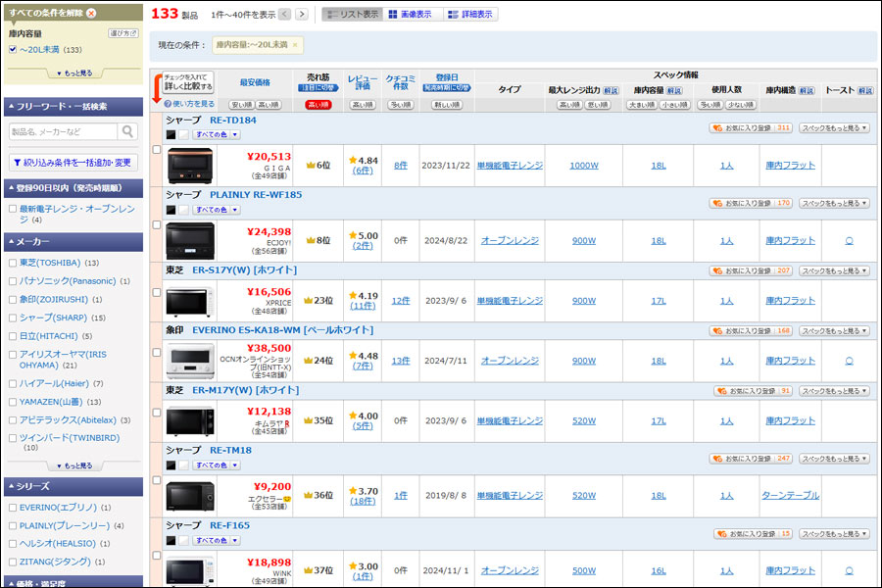
Task: Switch to 詳細表示 view
Action: point(470,14)
